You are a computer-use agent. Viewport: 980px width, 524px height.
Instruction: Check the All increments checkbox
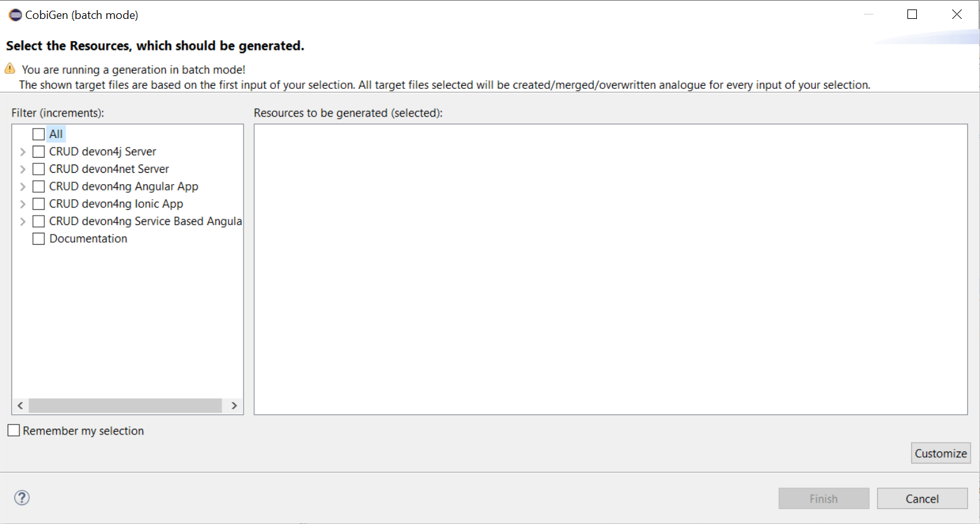38,134
